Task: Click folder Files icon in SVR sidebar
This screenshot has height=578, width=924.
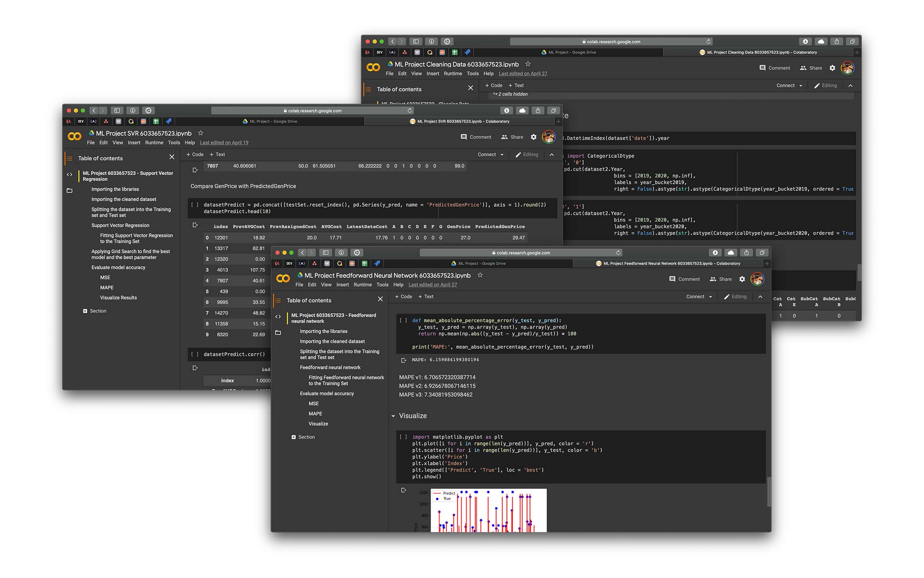Action: point(69,190)
